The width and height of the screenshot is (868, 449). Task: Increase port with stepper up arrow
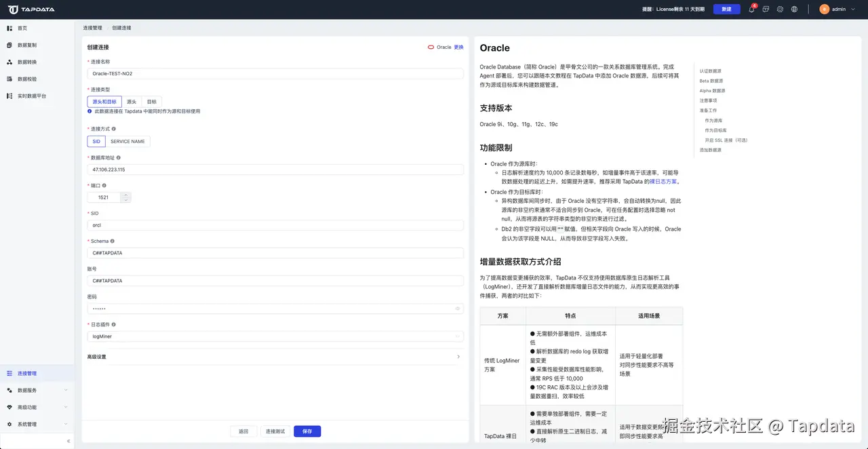click(x=125, y=195)
